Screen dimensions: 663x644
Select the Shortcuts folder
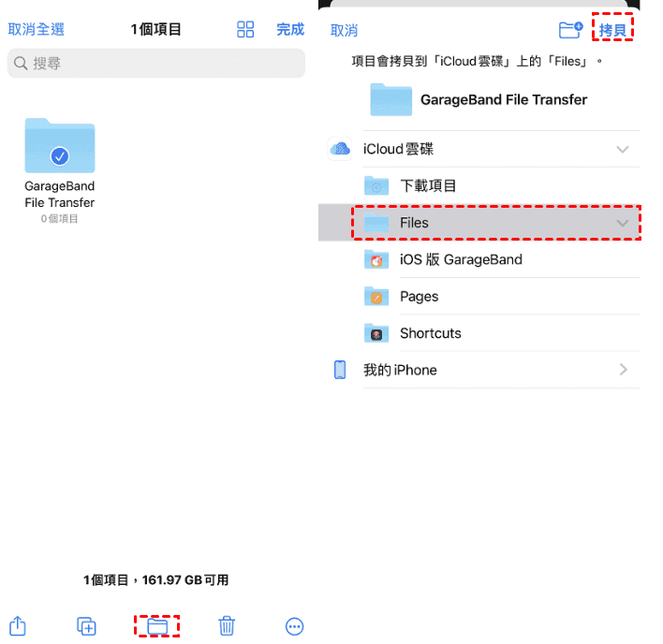click(x=479, y=333)
